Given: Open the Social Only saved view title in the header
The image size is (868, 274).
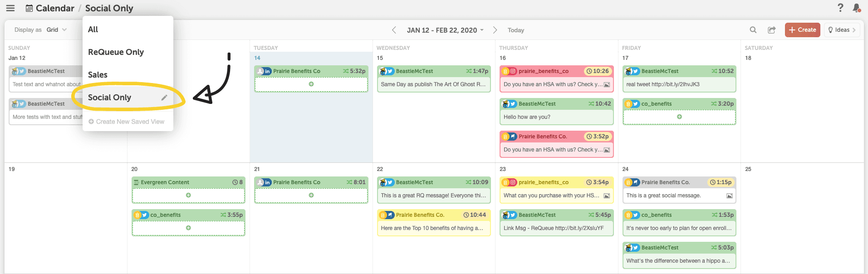Looking at the screenshot, I should (x=109, y=8).
